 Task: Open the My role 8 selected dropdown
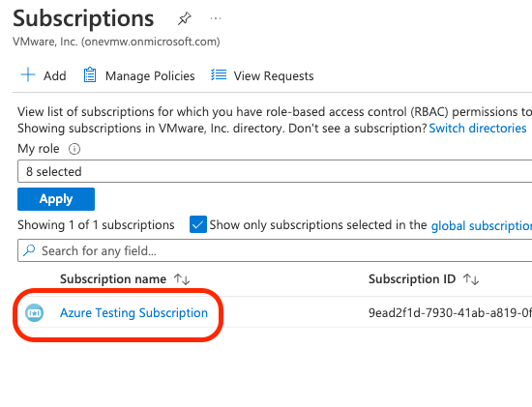point(275,172)
